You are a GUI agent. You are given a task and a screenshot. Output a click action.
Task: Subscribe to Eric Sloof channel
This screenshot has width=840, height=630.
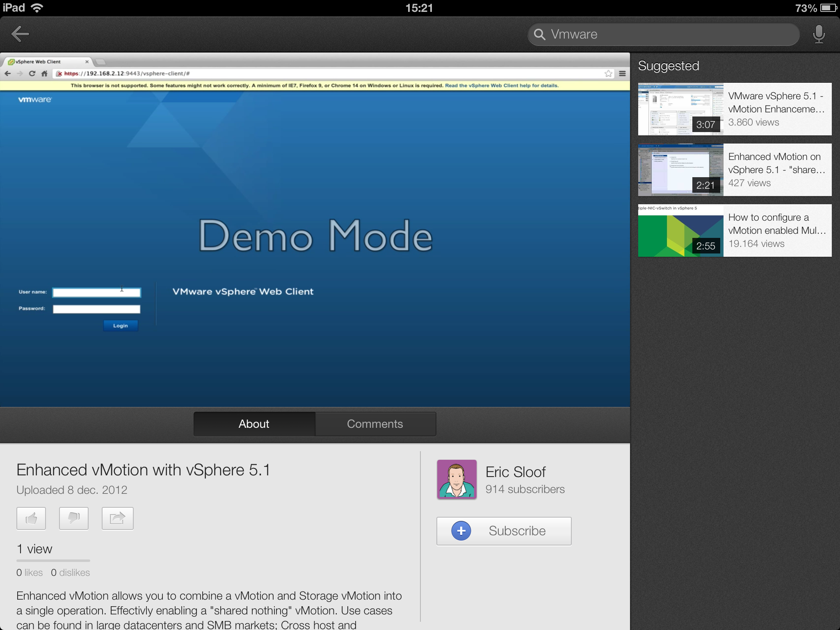coord(504,531)
